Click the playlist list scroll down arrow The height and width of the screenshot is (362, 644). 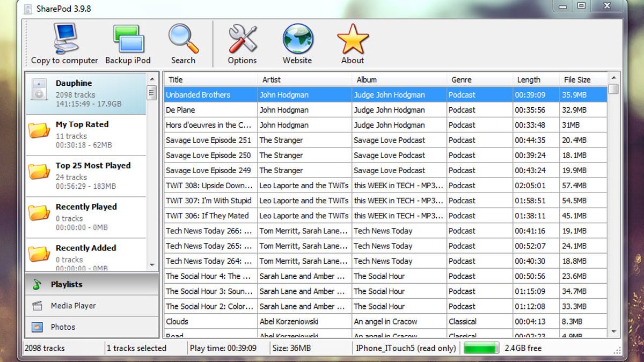pos(152,265)
